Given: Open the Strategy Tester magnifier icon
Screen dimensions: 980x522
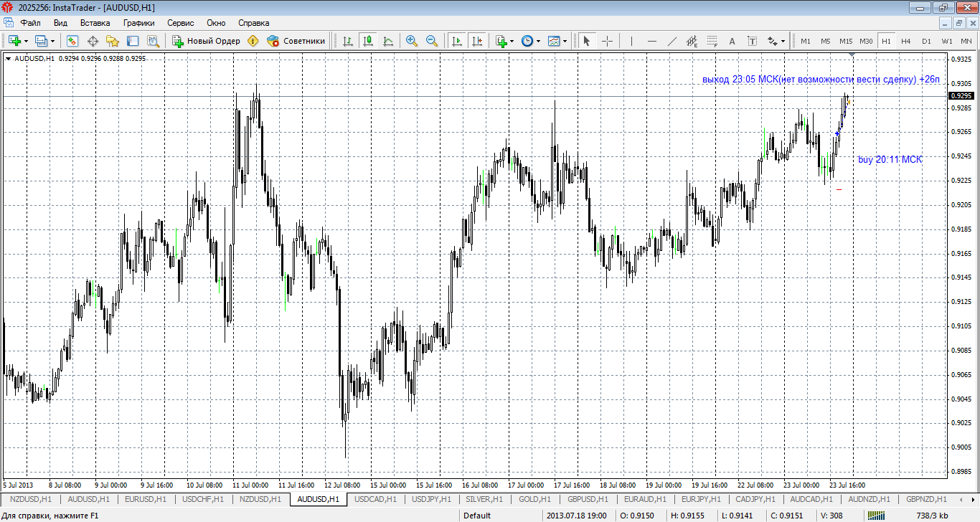Looking at the screenshot, I should coord(153,41).
